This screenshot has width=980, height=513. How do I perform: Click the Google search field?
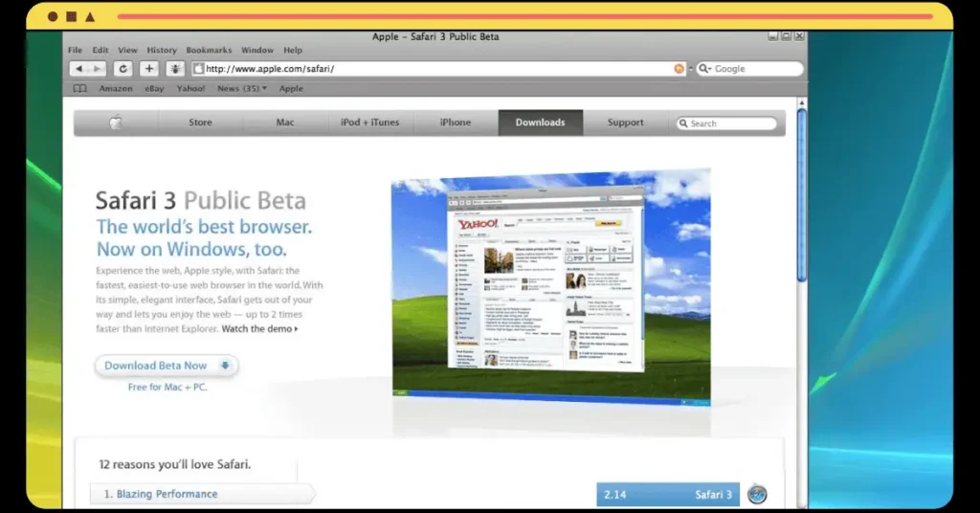tap(750, 69)
